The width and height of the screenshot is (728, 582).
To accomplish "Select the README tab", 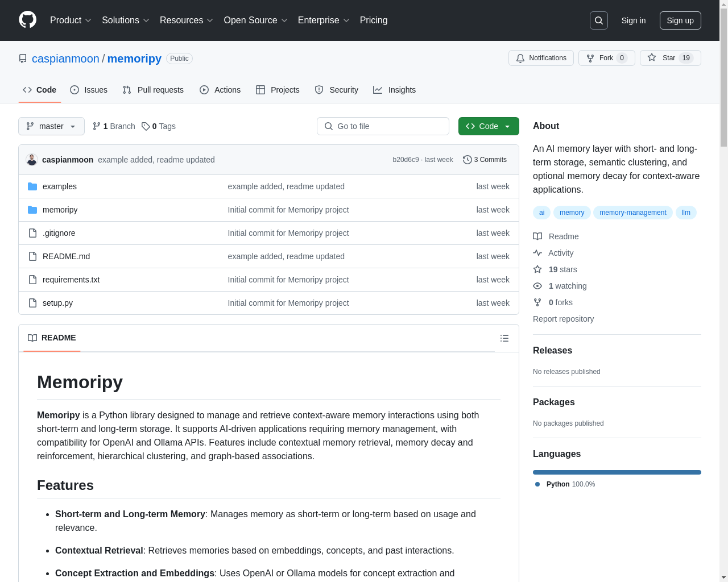I will (52, 338).
